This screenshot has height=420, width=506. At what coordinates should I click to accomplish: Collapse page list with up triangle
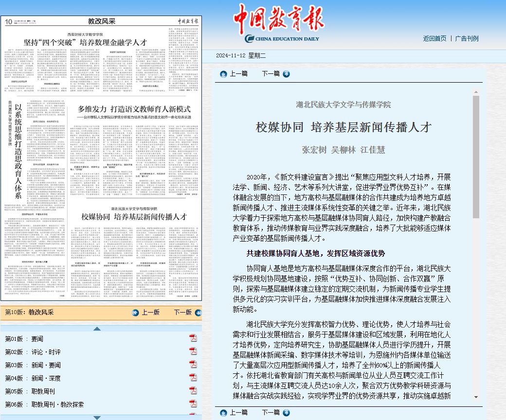[97, 329]
